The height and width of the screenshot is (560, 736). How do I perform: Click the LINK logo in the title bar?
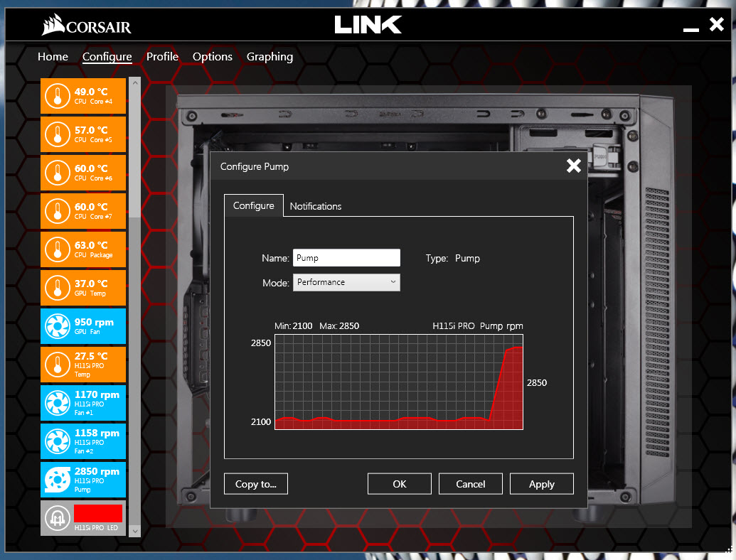point(368,24)
